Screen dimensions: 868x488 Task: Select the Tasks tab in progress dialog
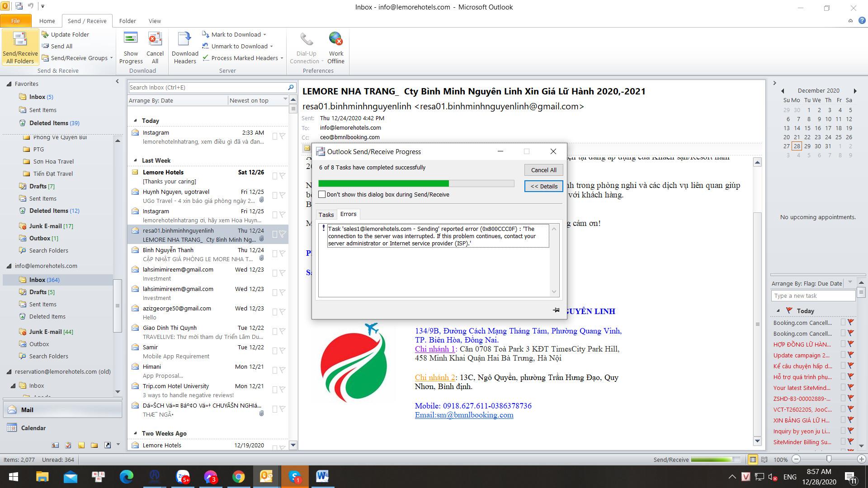[327, 214]
